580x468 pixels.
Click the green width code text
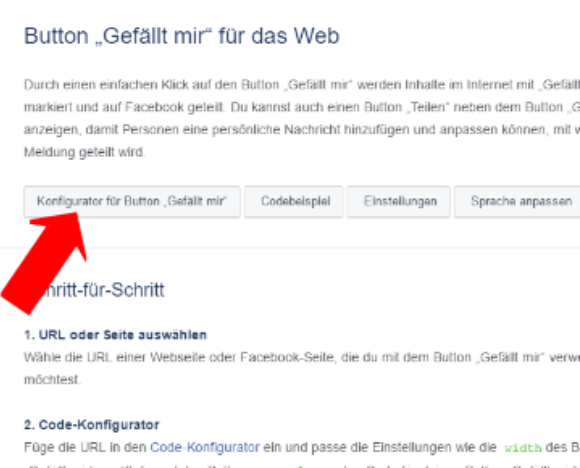[523, 448]
